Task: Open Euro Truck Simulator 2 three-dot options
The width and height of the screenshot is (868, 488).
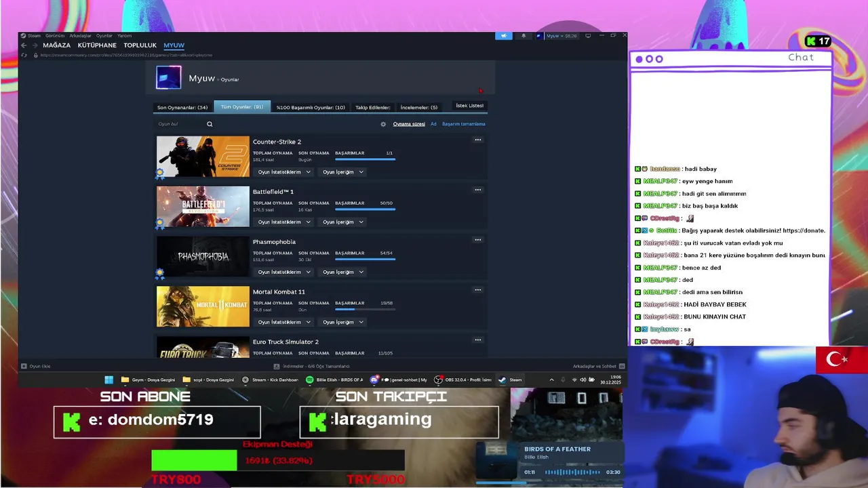Action: tap(477, 340)
